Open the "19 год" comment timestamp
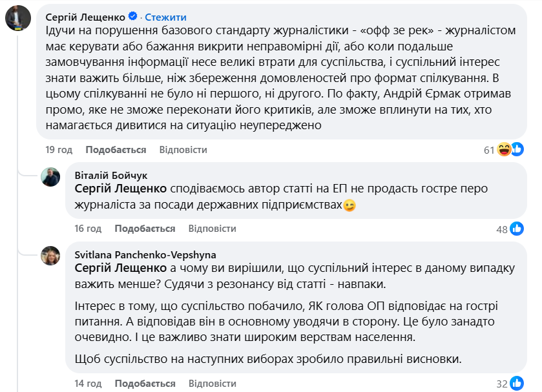 [x=59, y=149]
